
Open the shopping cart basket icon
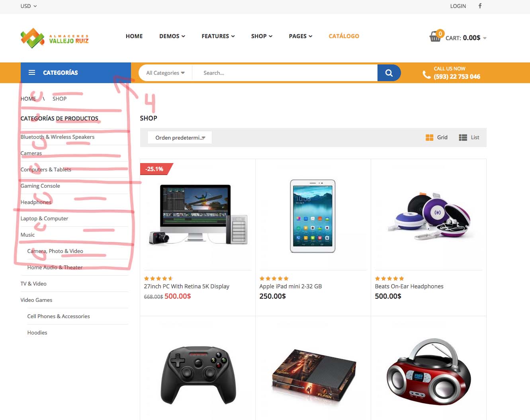click(x=435, y=37)
